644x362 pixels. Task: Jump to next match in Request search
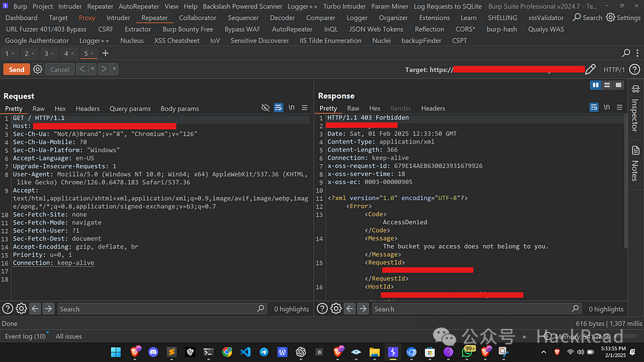(x=49, y=308)
